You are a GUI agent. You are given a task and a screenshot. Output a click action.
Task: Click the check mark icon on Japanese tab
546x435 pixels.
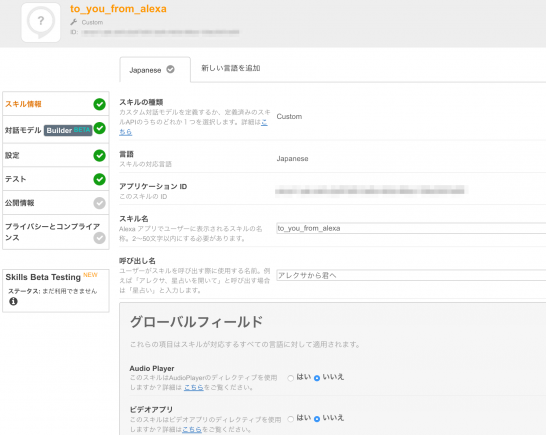click(x=170, y=69)
